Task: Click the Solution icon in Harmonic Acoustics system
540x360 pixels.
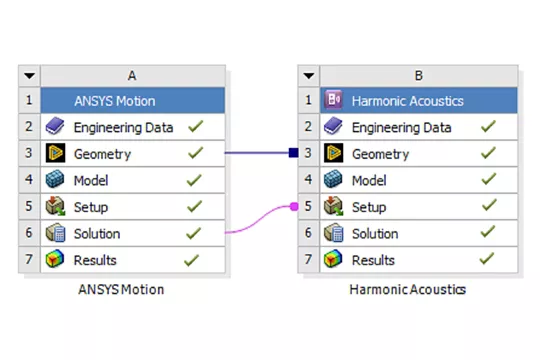Action: point(334,233)
